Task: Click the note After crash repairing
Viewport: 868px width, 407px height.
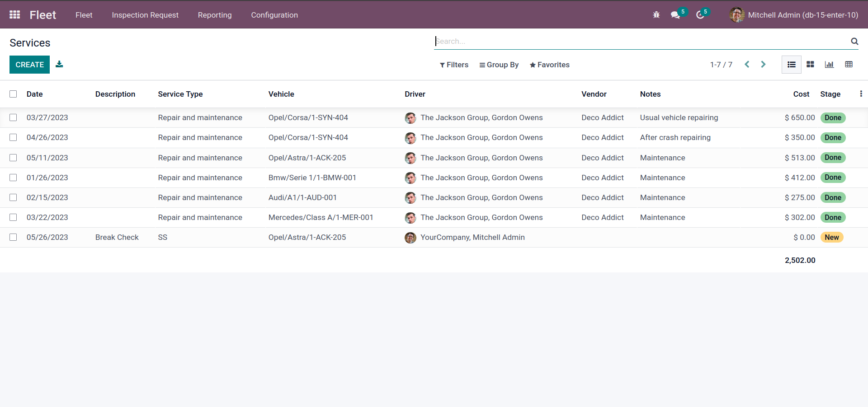Action: pyautogui.click(x=675, y=137)
